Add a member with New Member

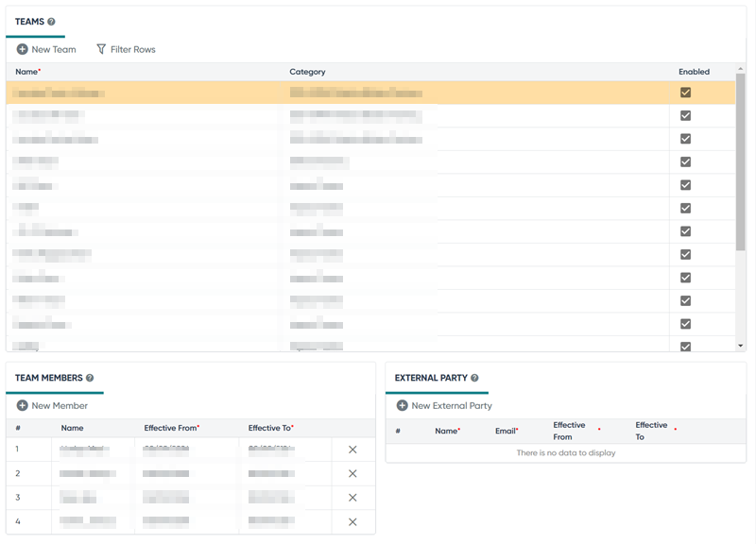[60, 405]
